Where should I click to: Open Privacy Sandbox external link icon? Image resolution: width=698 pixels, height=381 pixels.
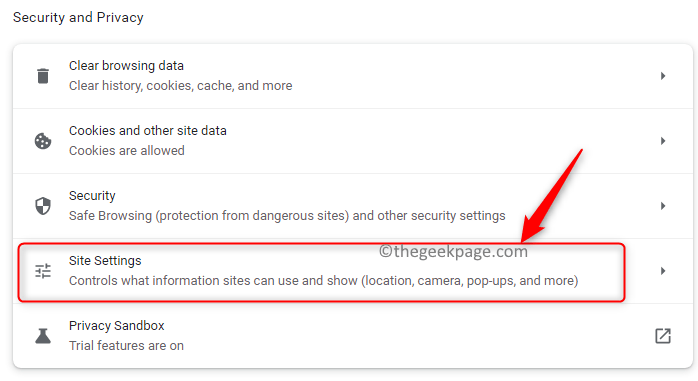point(663,336)
